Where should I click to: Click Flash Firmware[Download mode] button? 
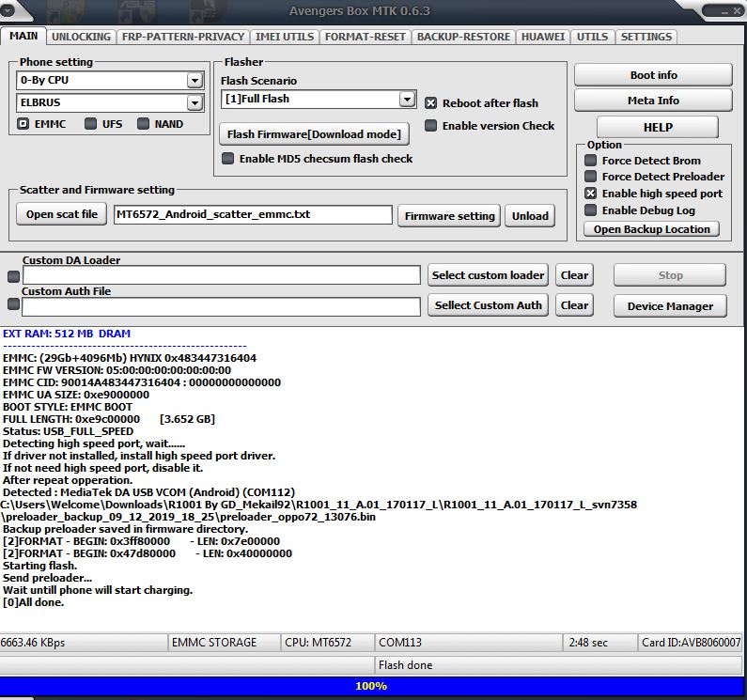tap(314, 134)
